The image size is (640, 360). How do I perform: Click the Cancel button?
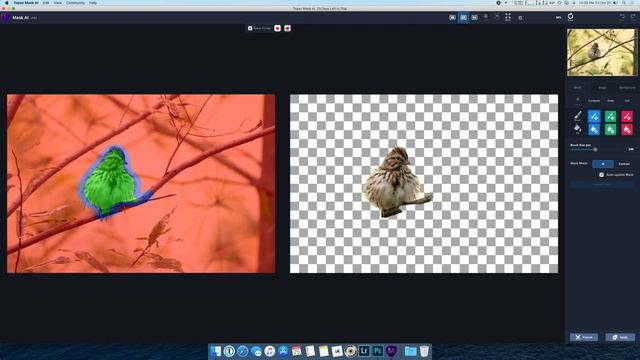pos(584,337)
